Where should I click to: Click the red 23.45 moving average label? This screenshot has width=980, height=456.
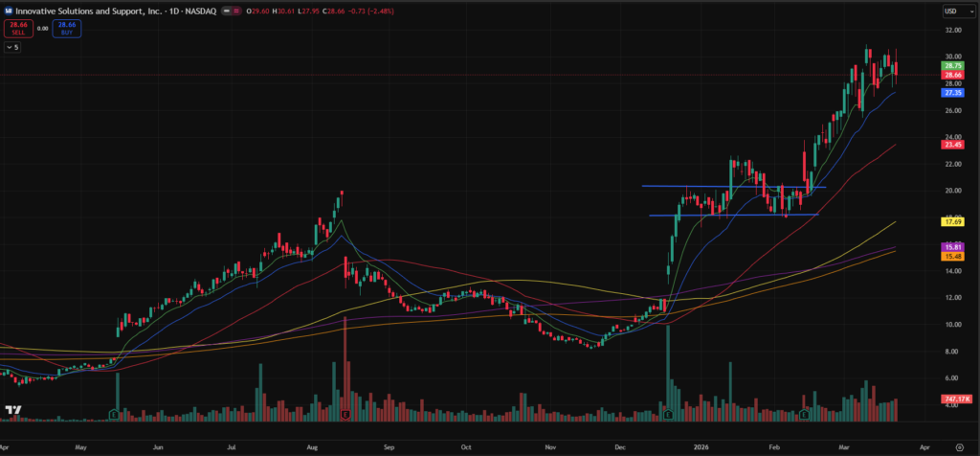coord(952,145)
